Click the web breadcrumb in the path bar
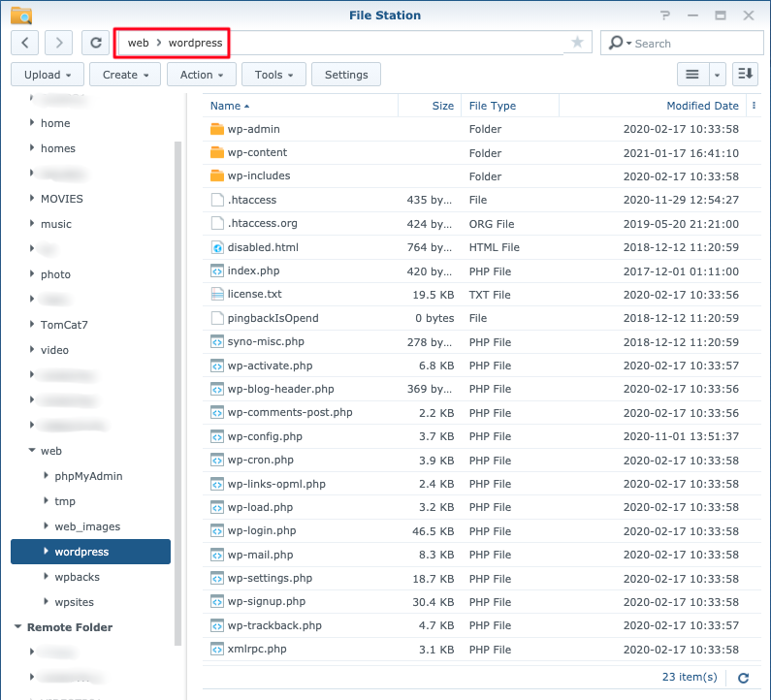This screenshot has width=771, height=700. tap(138, 43)
